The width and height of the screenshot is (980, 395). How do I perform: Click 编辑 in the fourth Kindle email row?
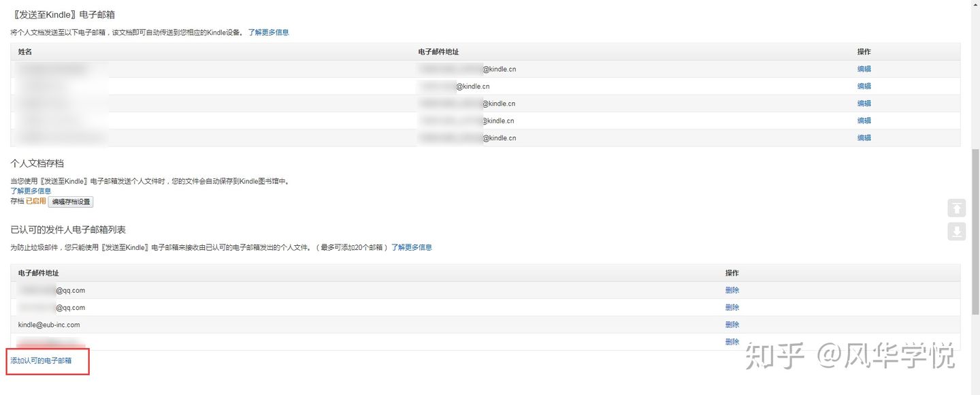tap(864, 121)
